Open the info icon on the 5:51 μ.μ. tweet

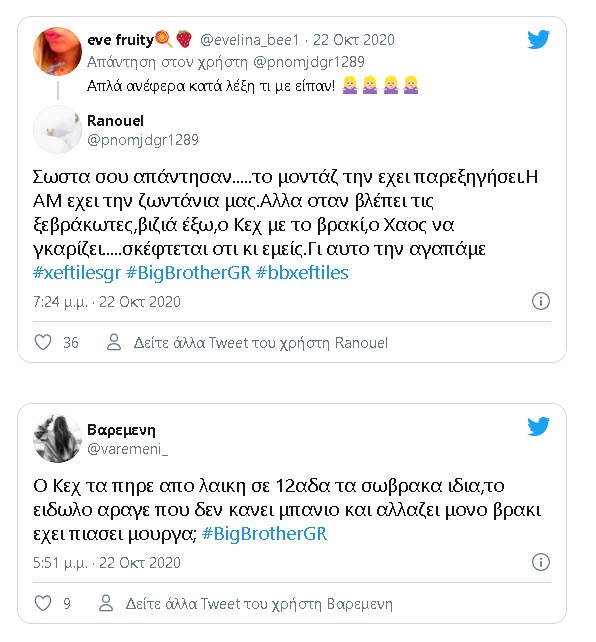pos(540,562)
